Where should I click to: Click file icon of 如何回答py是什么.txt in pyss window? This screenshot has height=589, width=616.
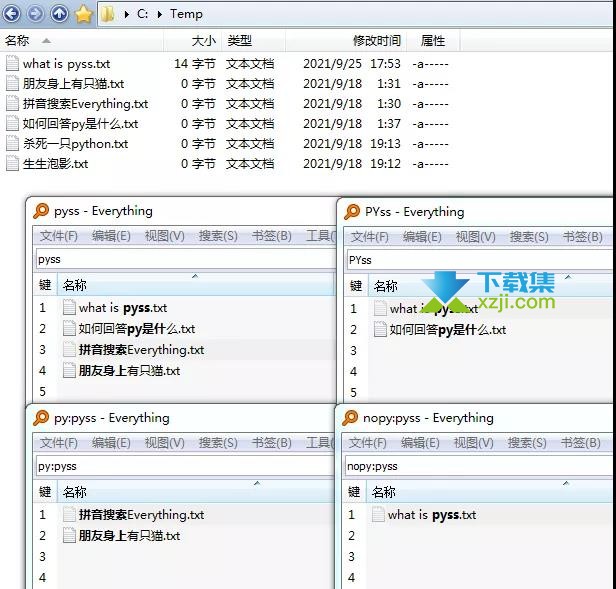[69, 328]
